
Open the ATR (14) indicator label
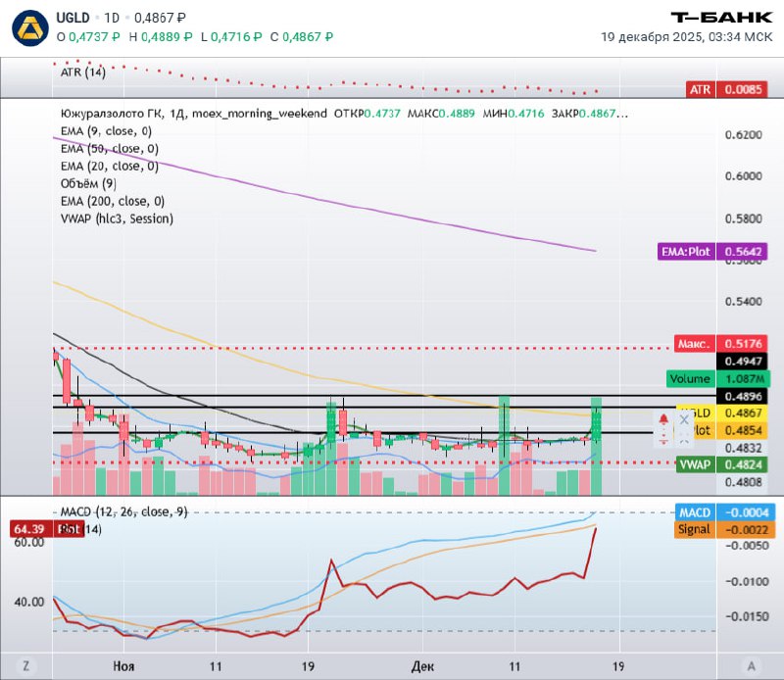click(83, 73)
